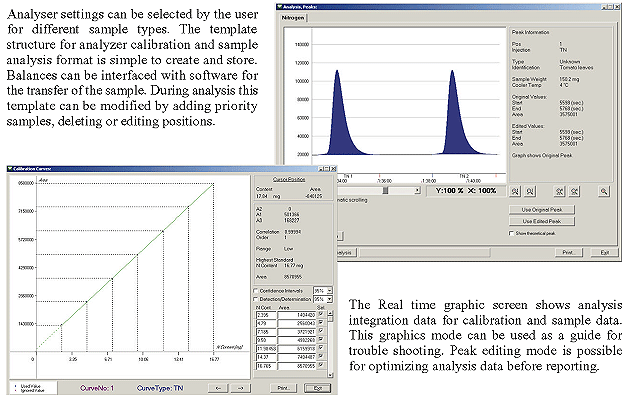628x399 pixels.
Task: Click the Use Original Peak button
Action: 542,210
